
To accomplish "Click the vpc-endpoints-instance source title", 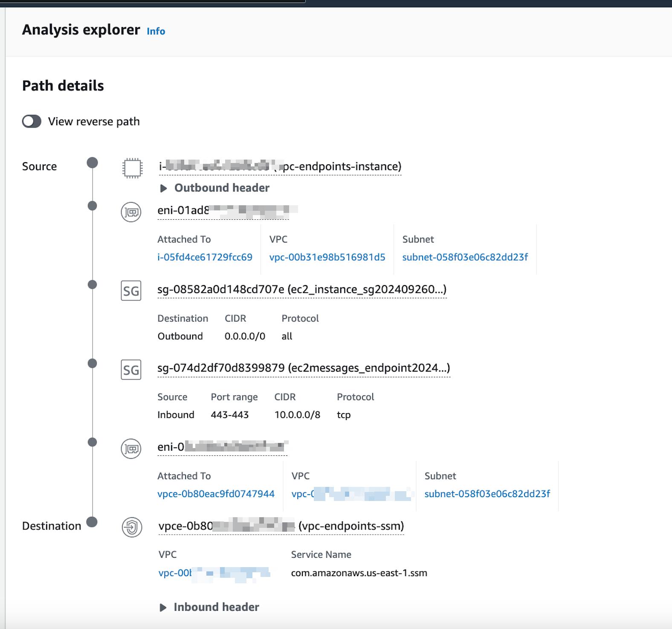I will tap(280, 166).
